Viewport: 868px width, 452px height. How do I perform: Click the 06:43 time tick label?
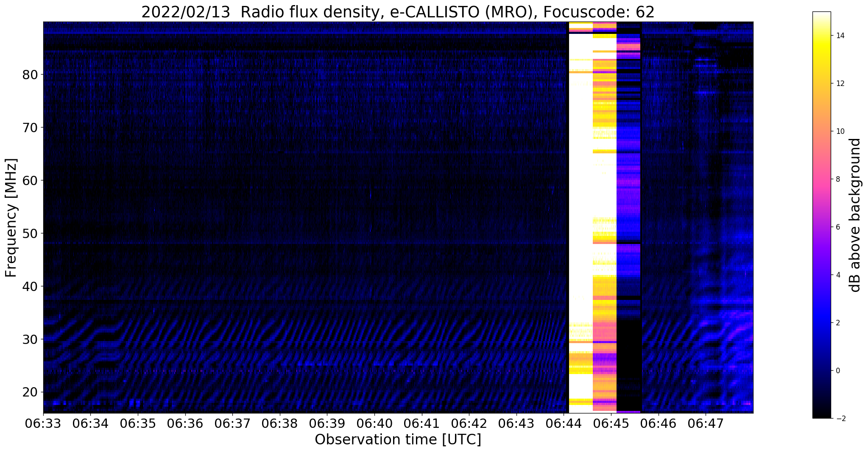516,423
